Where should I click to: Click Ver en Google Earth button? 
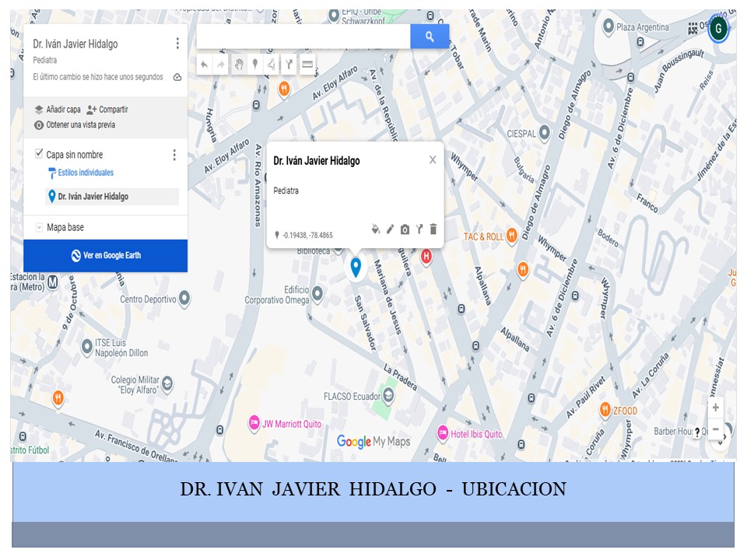106,256
